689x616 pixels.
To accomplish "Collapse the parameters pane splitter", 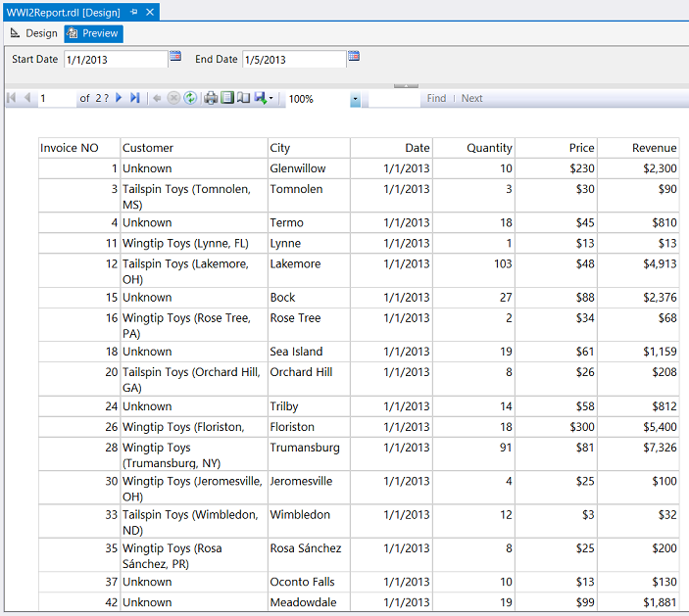I will [406, 86].
